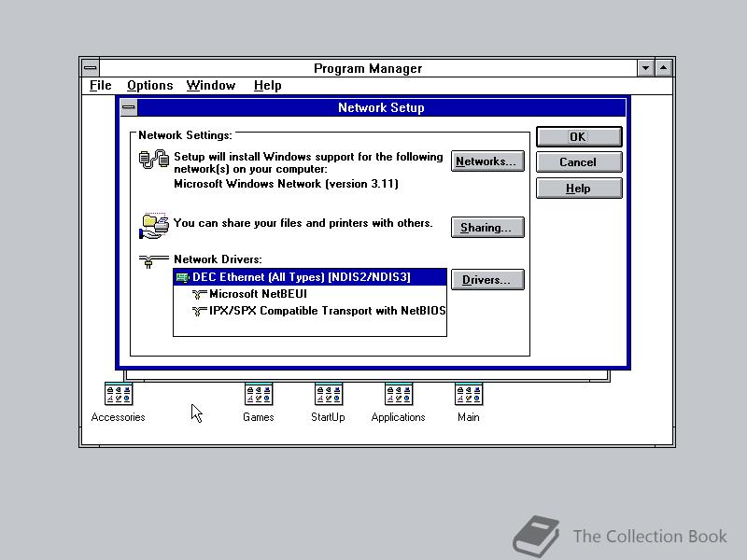Click the IPX/SPX transport protocol icon
This screenshot has height=560, width=747.
[199, 312]
